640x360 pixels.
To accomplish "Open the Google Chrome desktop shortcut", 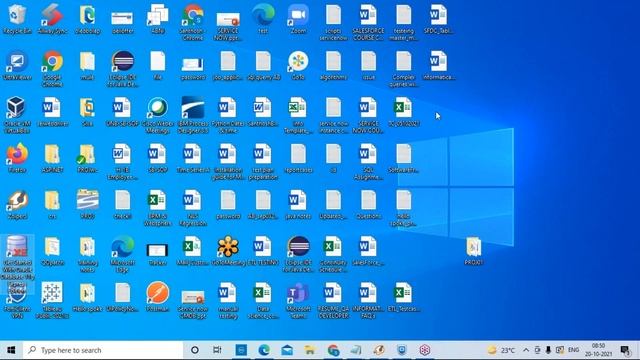I will click(52, 69).
